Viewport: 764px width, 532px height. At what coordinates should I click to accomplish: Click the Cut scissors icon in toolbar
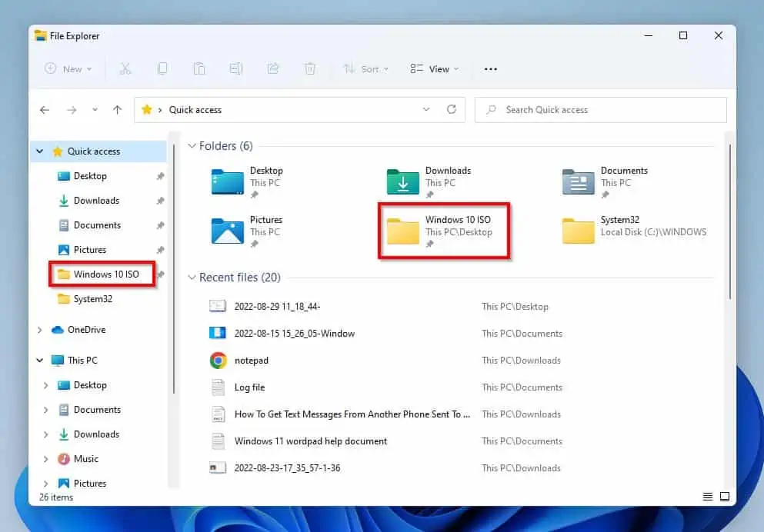pos(125,68)
